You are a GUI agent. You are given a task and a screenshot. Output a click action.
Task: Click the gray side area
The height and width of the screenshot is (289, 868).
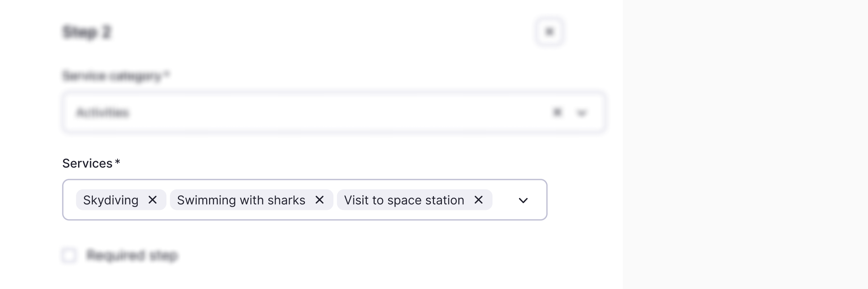745,144
